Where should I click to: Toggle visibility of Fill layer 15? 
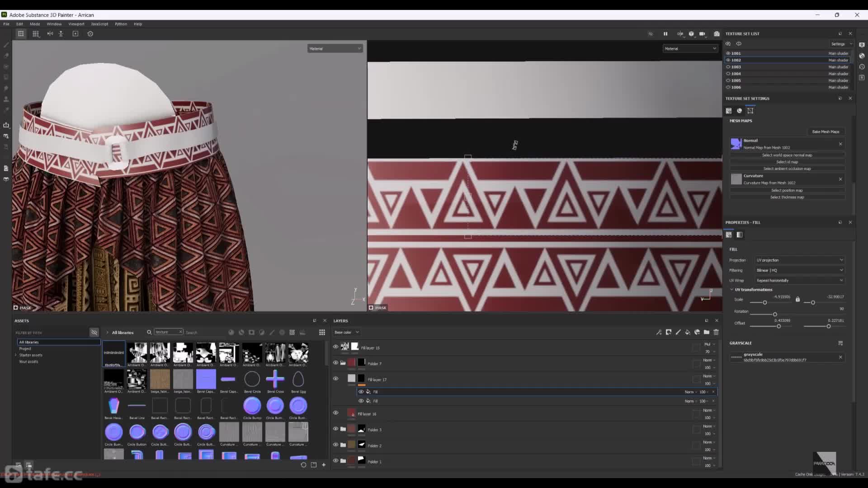click(x=335, y=347)
